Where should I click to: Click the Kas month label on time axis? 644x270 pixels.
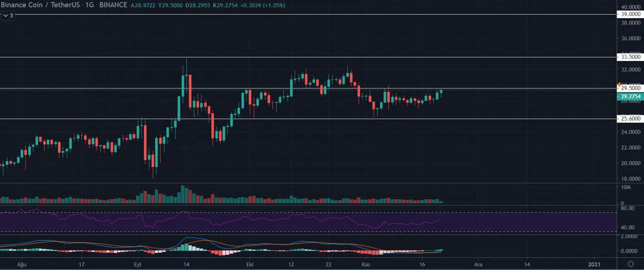pos(364,264)
